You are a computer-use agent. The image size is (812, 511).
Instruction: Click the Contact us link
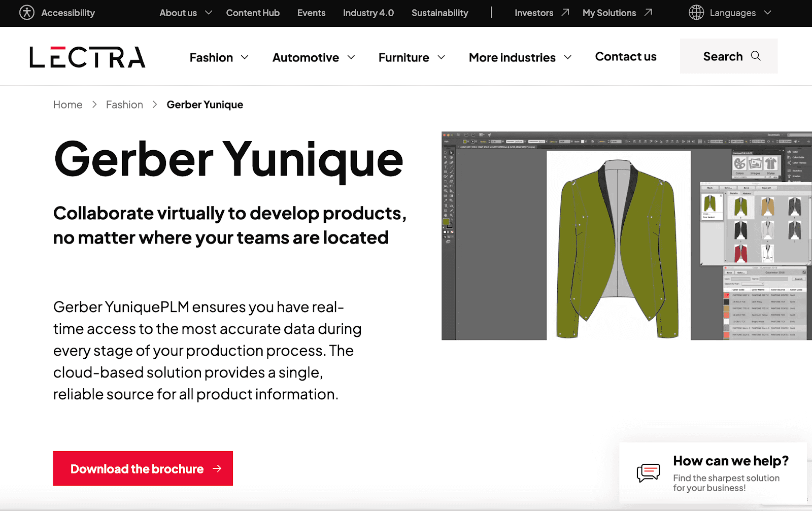point(626,57)
